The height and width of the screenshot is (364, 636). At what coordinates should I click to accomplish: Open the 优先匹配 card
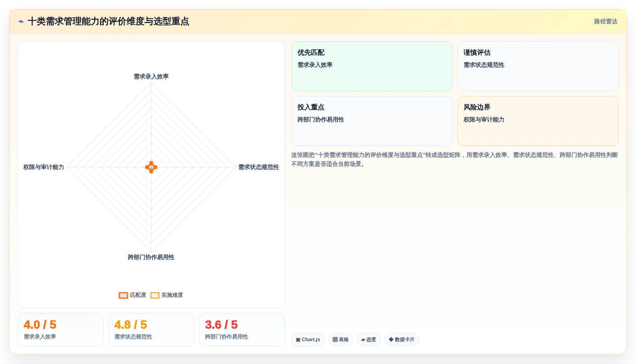tap(372, 66)
